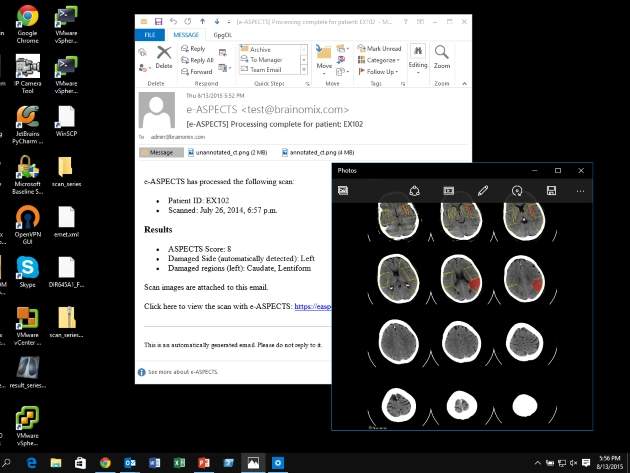Open the Collection view icon in Photos

click(343, 190)
